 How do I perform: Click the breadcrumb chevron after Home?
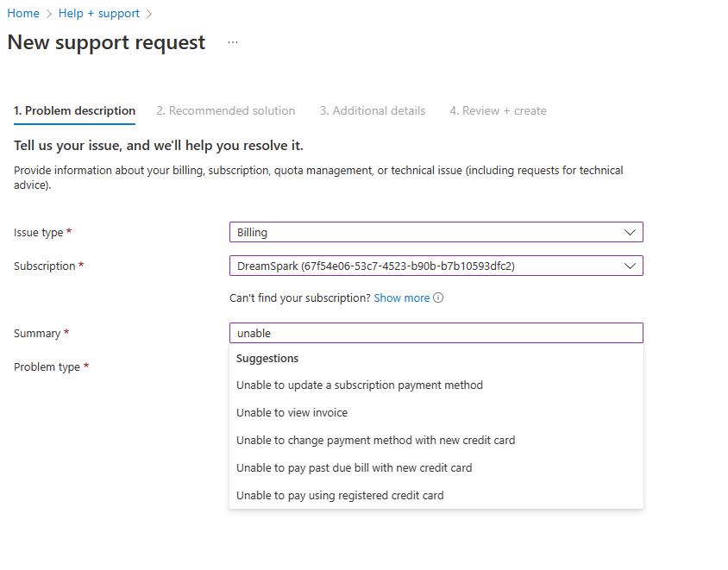[49, 14]
